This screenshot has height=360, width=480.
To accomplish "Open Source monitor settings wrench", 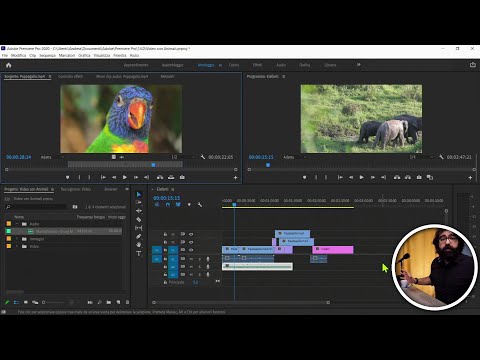I will [203, 157].
